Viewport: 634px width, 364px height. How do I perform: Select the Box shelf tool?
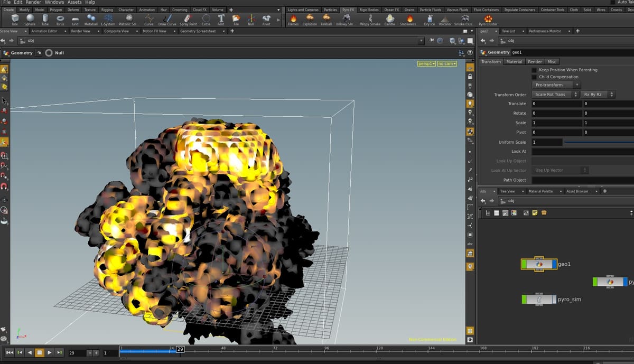pos(15,20)
